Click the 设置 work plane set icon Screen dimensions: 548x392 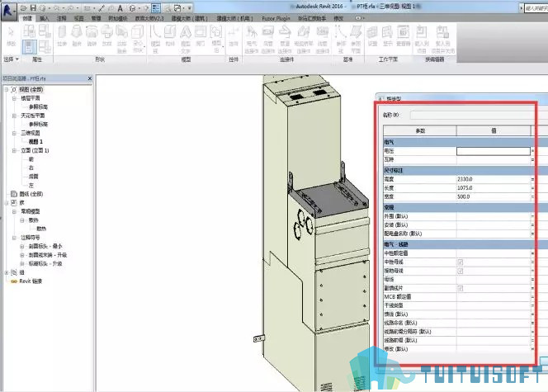point(372,36)
